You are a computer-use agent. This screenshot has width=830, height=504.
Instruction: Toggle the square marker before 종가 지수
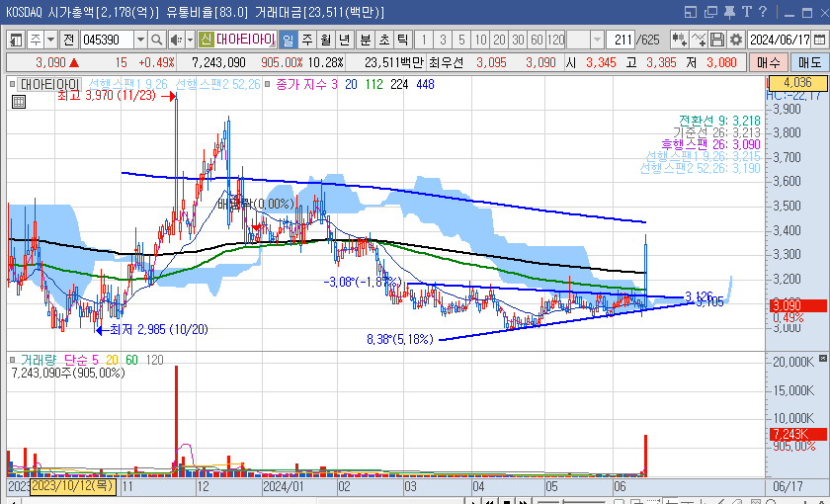[x=268, y=84]
